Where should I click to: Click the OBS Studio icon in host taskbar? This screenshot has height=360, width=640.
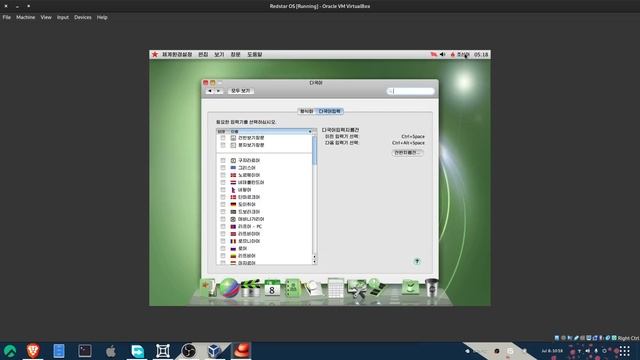coord(189,351)
